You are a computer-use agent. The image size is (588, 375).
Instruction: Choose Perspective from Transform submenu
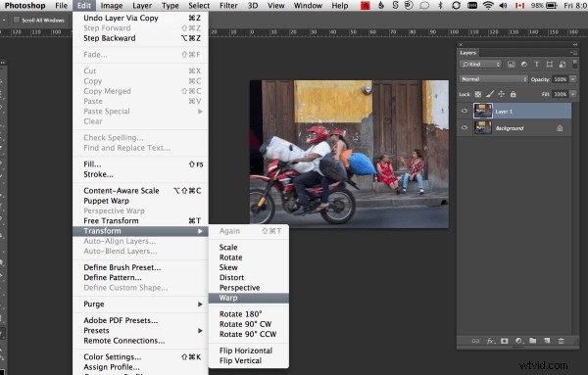pyautogui.click(x=249, y=288)
